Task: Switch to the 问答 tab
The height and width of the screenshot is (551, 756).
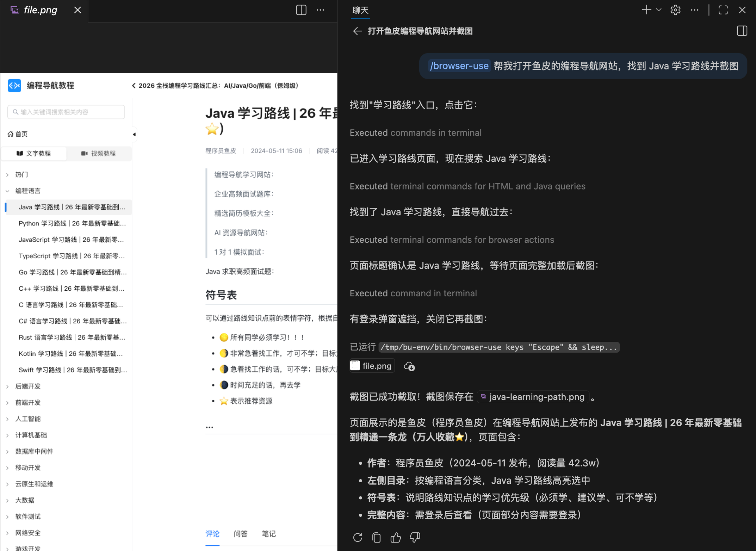Action: point(241,534)
